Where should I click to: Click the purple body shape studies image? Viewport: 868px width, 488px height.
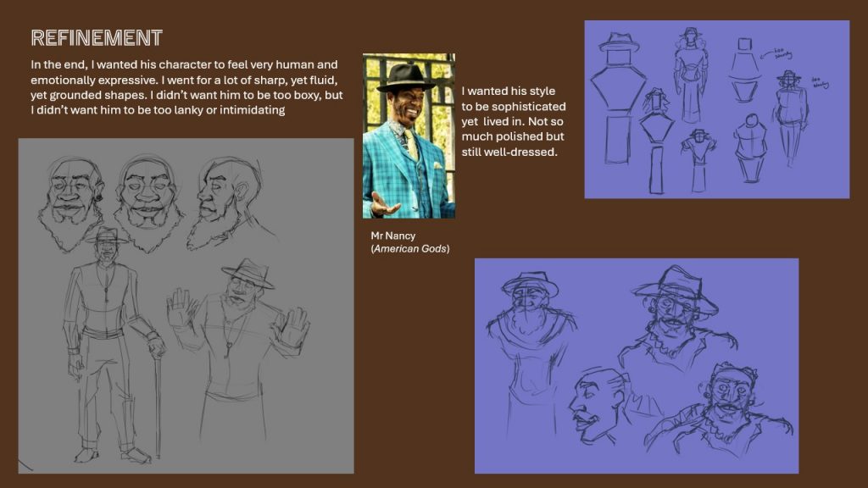[x=717, y=109]
